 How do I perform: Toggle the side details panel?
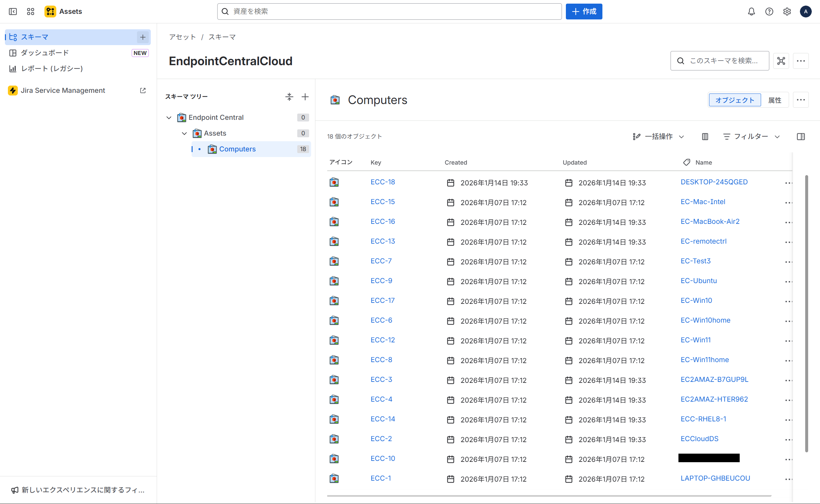[x=801, y=136]
